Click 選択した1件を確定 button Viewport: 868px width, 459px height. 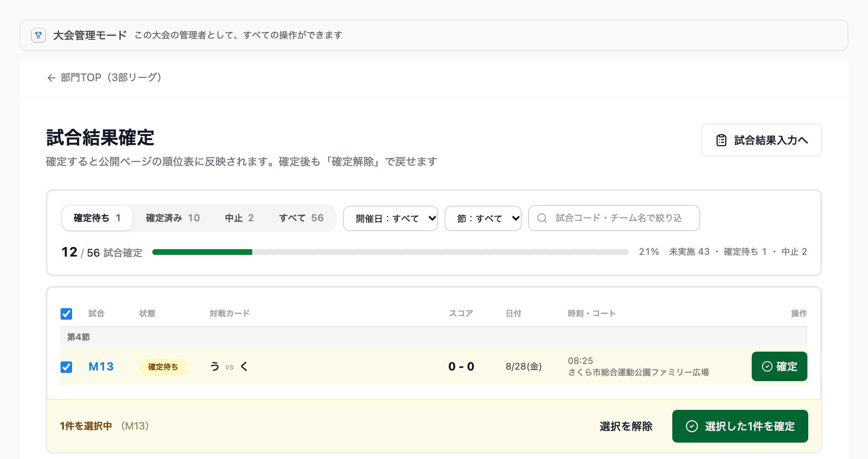coord(740,426)
